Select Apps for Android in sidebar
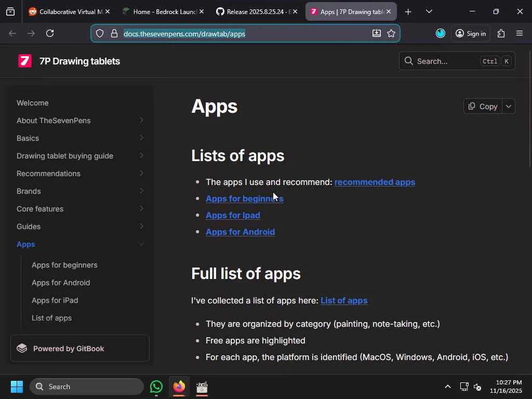The width and height of the screenshot is (532, 399). (61, 283)
